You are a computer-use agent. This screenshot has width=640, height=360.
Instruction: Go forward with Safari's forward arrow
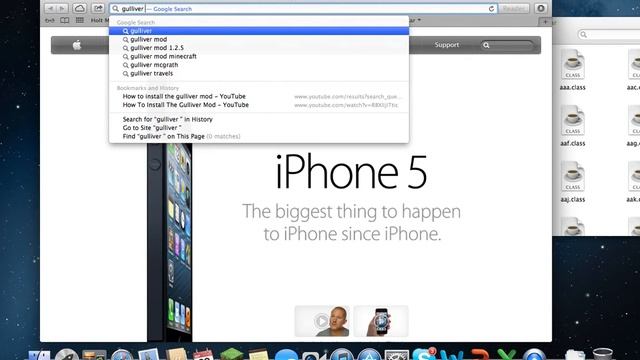click(62, 8)
